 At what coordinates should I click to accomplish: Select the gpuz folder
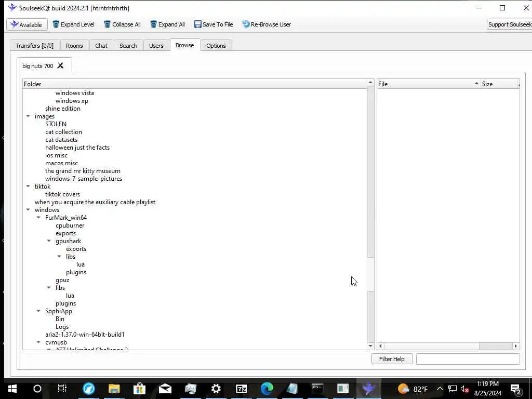tap(62, 280)
